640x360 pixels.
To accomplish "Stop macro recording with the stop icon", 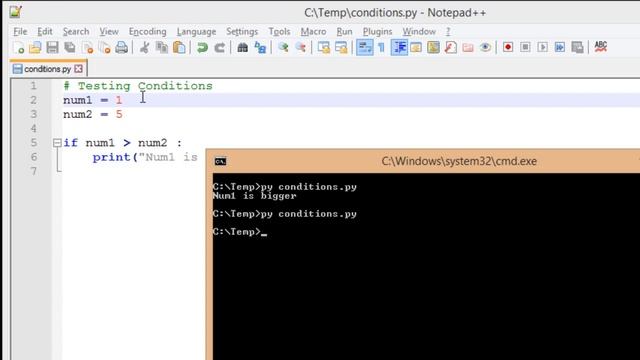I will [525, 47].
